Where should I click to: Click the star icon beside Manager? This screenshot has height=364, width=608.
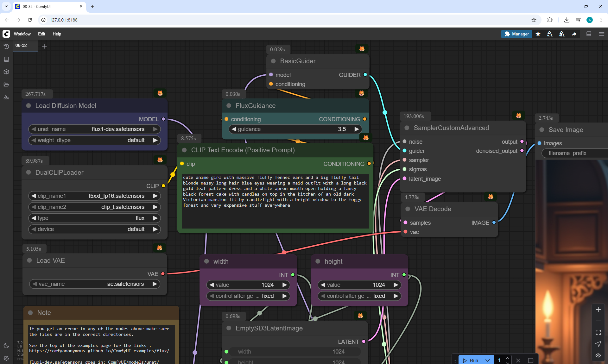point(538,34)
